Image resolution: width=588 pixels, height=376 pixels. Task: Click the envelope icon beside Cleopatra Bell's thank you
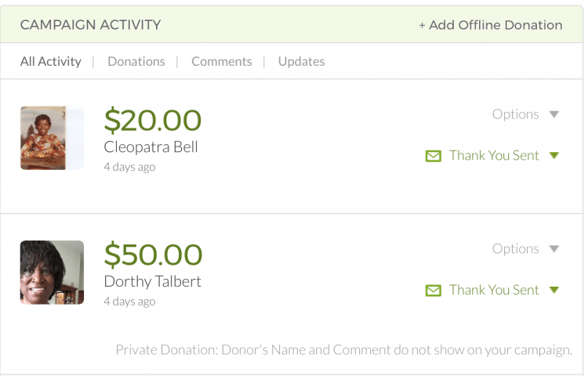tap(433, 156)
